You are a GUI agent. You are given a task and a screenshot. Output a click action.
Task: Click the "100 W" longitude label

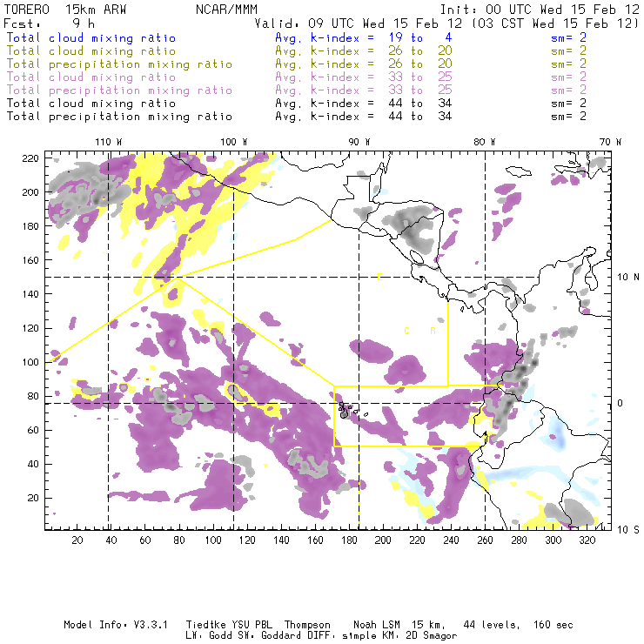click(234, 142)
